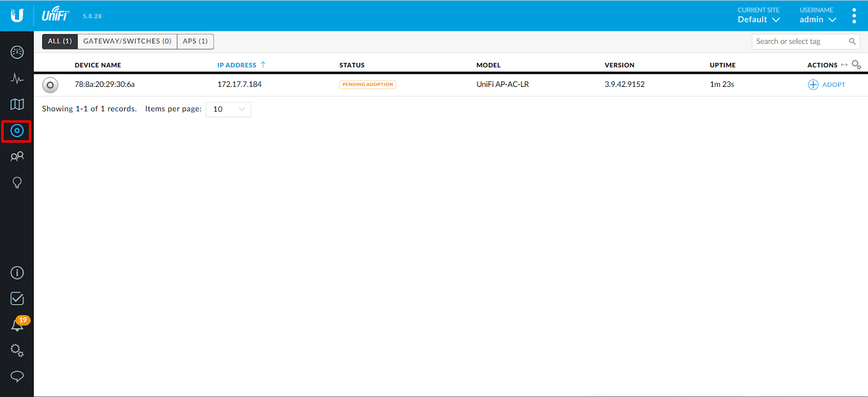This screenshot has height=397, width=868.
Task: Open the Insights lightbulb icon
Action: point(17,182)
